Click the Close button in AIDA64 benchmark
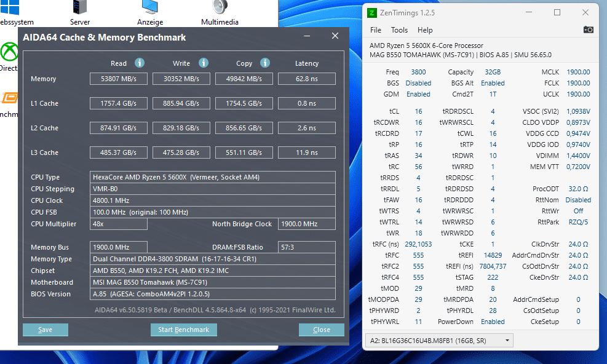 321,330
